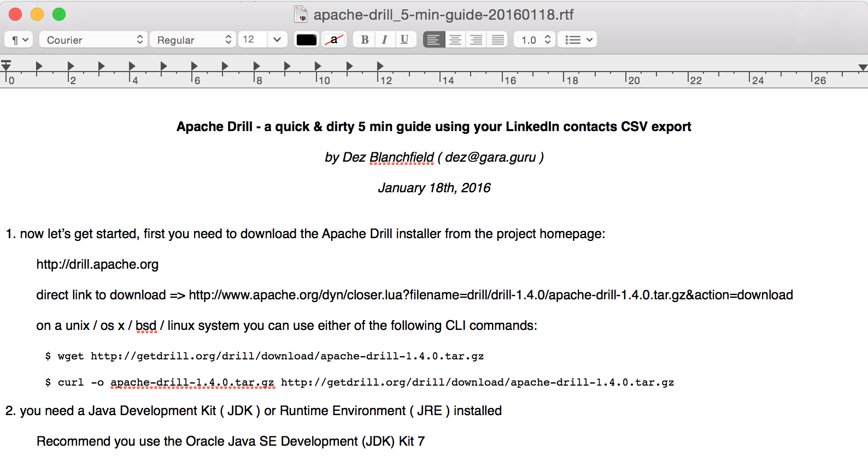Viewport: 868px width, 461px height.
Task: Toggle underline formatting
Action: (404, 40)
